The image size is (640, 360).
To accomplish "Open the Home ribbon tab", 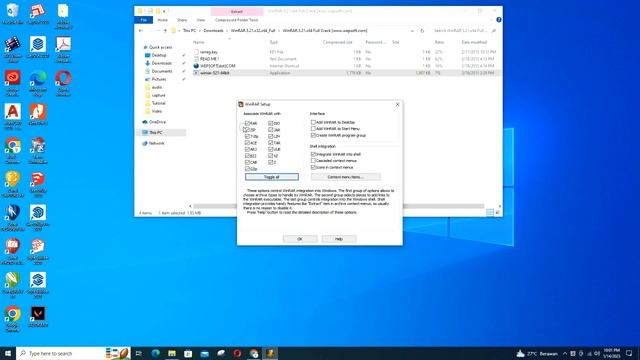I will click(x=162, y=20).
